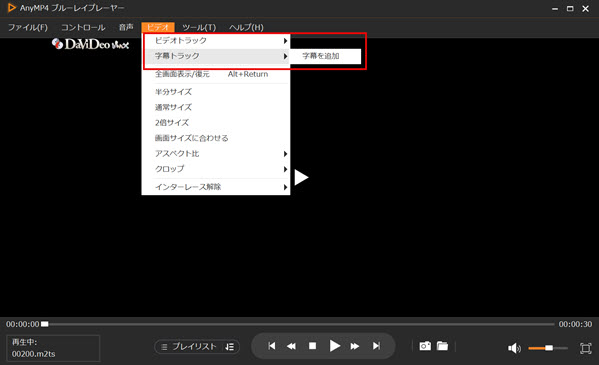Image resolution: width=599 pixels, height=365 pixels.
Task: Enter fullscreen with the corner icon
Action: pyautogui.click(x=586, y=348)
